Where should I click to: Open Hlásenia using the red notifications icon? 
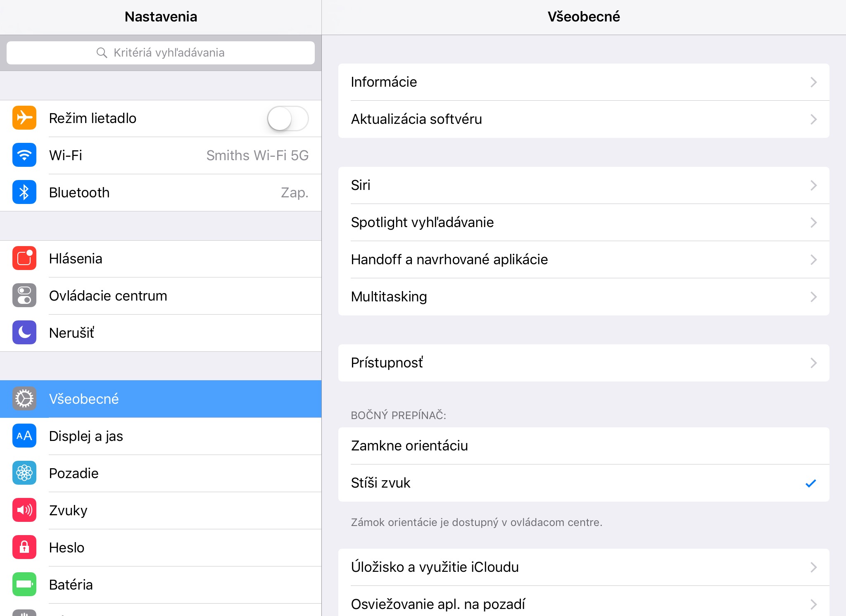24,258
